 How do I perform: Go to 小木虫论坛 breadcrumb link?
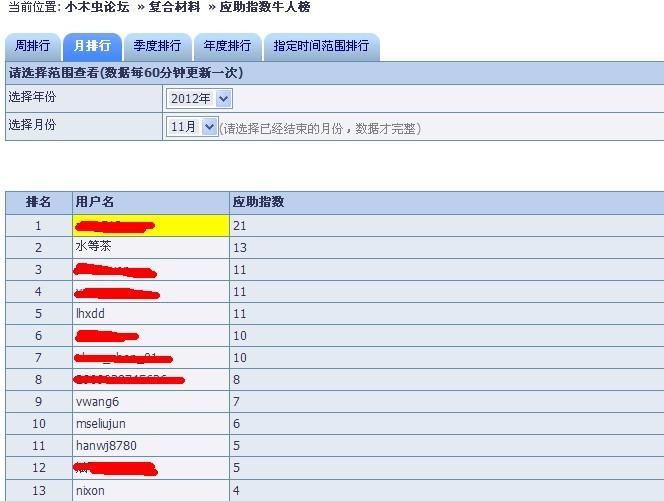click(97, 7)
